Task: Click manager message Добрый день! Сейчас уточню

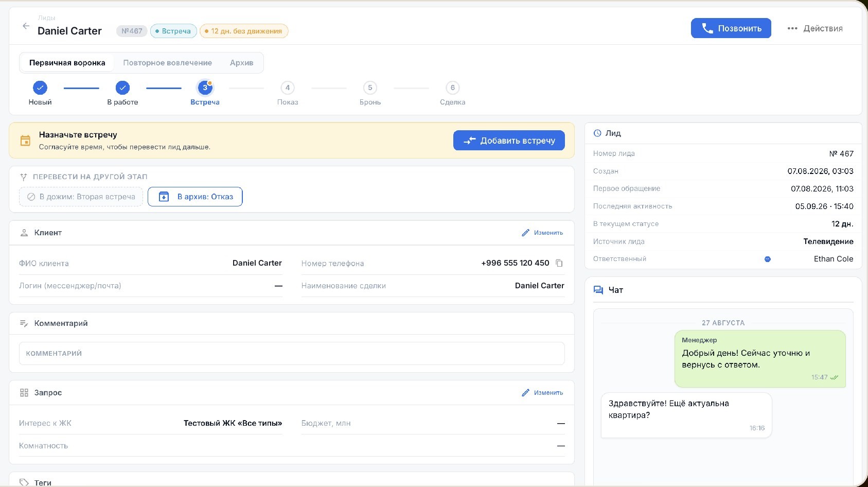Action: 760,359
